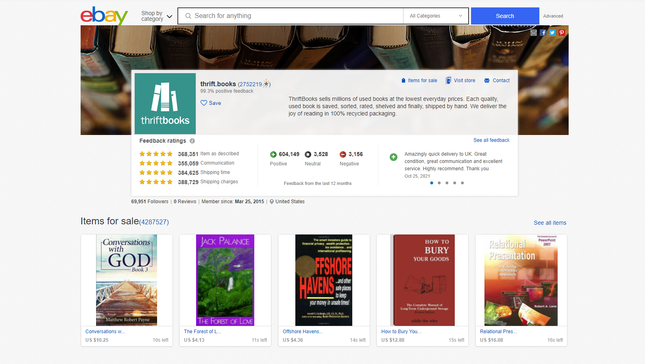Open See all feedback link
Image resolution: width=645 pixels, height=364 pixels.
tap(491, 140)
